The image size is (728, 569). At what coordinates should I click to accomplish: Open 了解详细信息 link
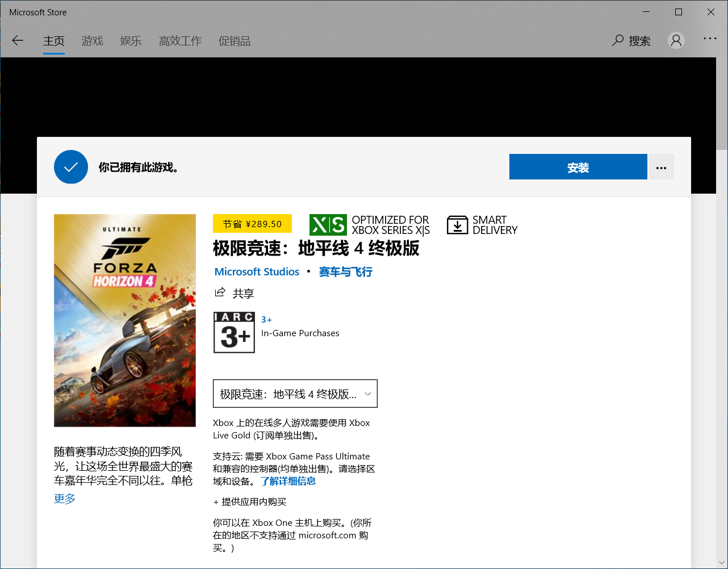point(288,481)
